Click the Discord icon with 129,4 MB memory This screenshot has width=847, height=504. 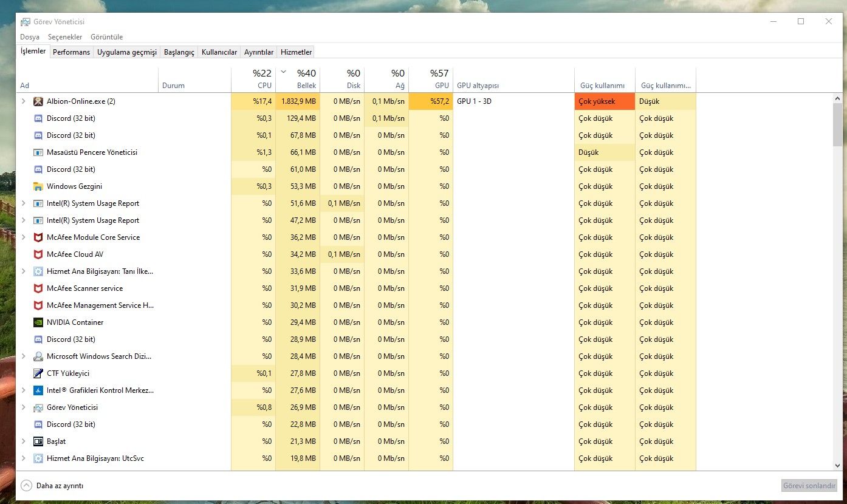38,118
